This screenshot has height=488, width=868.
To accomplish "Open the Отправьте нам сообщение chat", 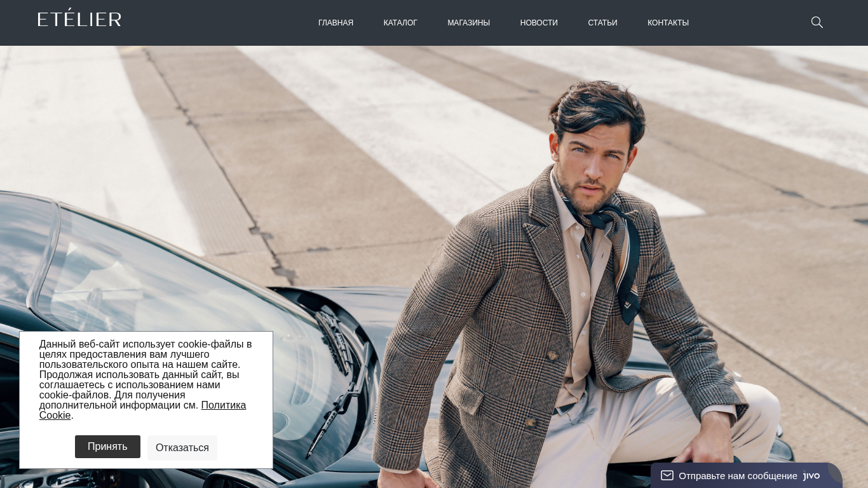I will point(738,476).
